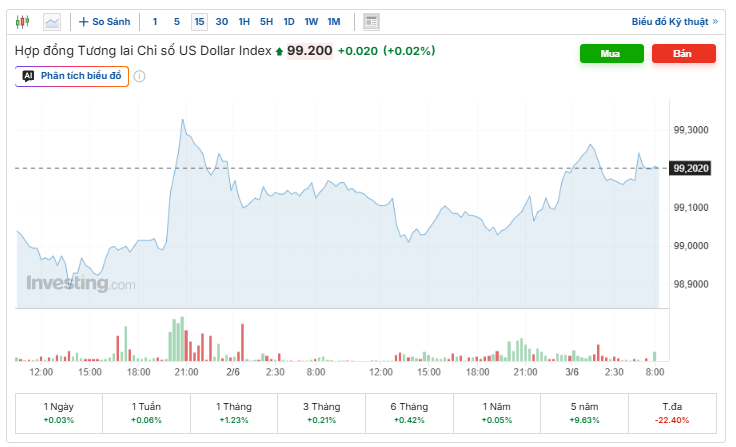Viewport: 736px width, 447px height.
Task: Click the change value +0.020
Action: click(x=358, y=51)
